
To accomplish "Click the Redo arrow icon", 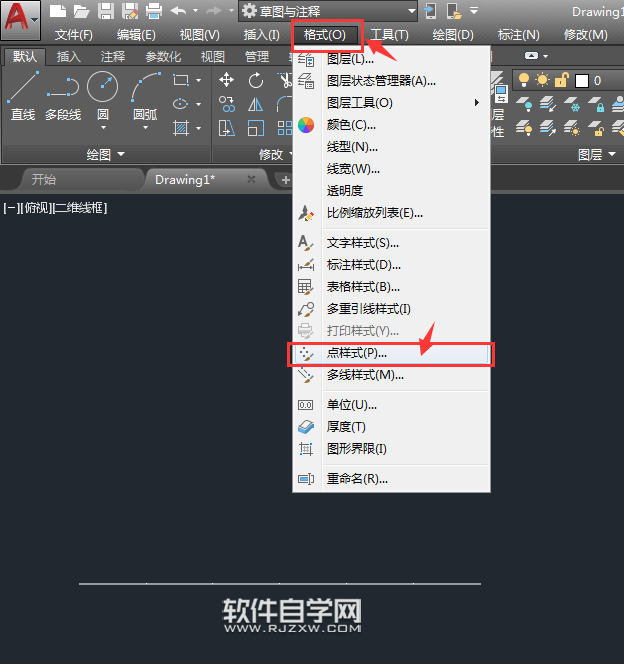I will click(213, 11).
